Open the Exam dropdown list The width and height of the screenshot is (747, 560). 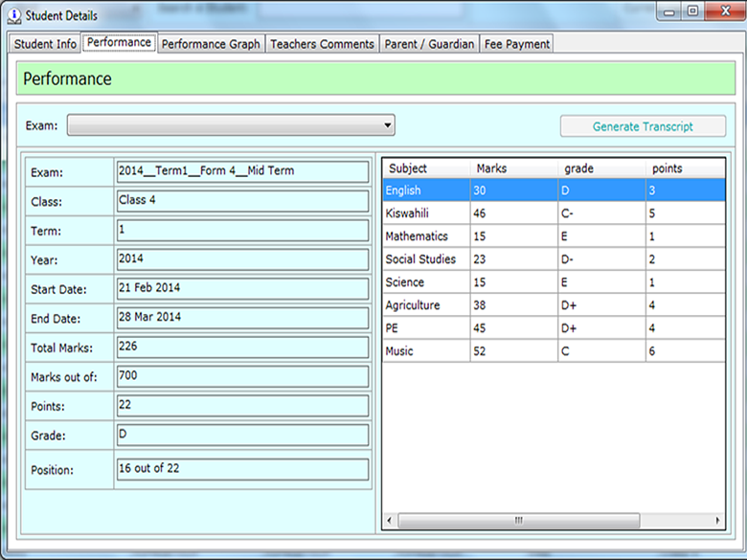(x=231, y=125)
